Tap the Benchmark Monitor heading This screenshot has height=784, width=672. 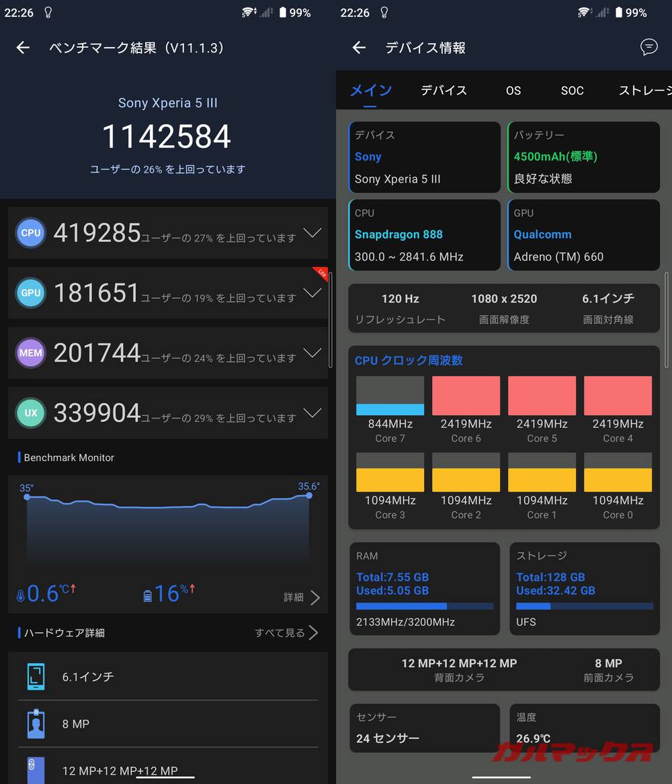tap(69, 458)
